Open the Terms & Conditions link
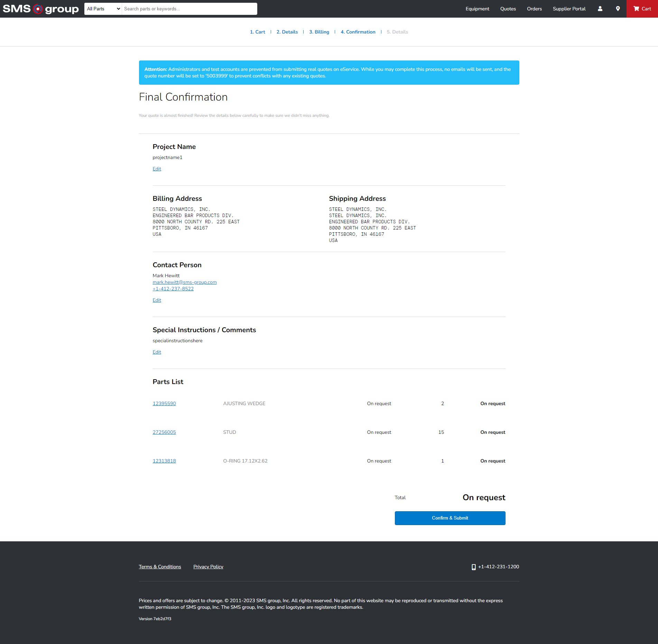 click(x=160, y=567)
